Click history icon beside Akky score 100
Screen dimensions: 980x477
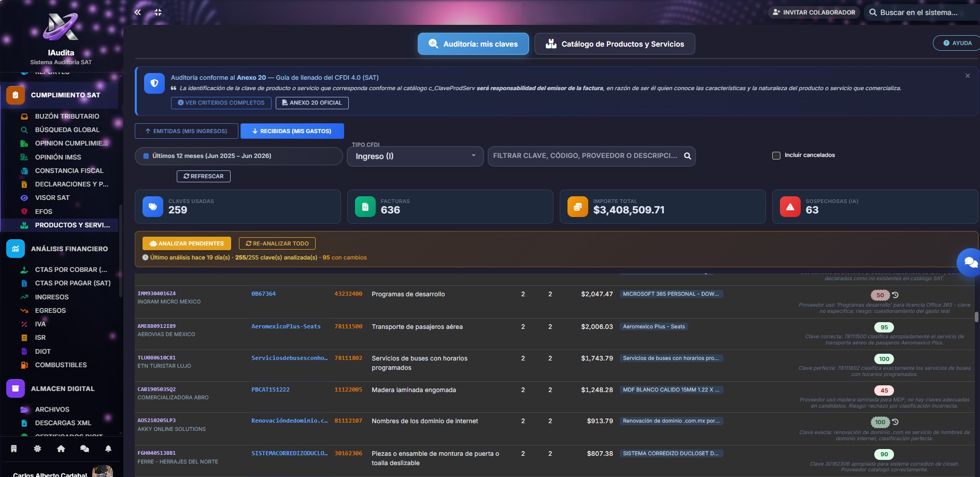tap(895, 422)
